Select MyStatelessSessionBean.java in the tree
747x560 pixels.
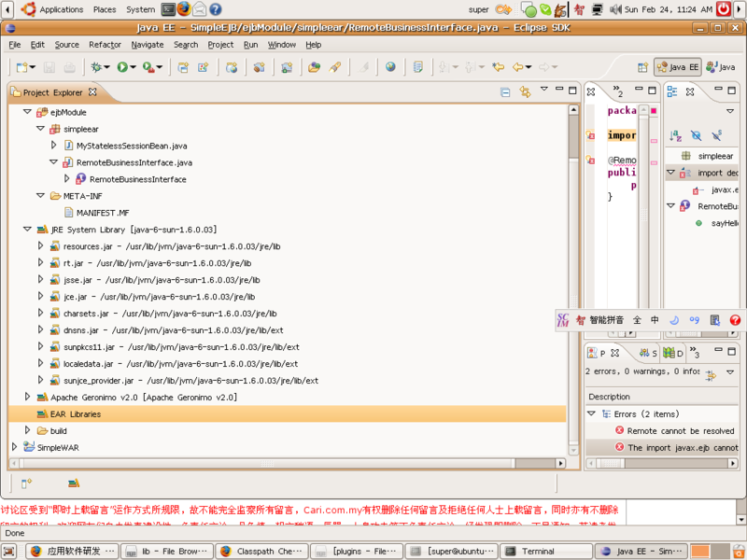[x=131, y=146]
